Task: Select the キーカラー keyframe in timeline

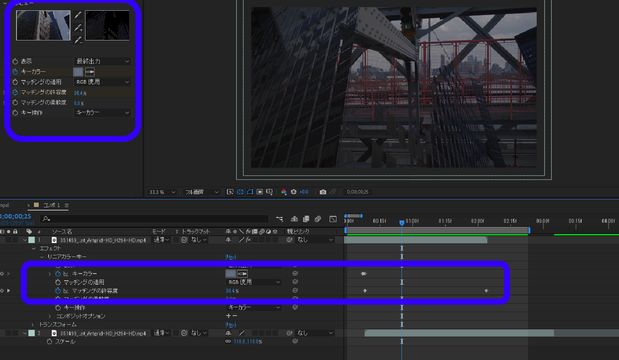Action: tap(364, 274)
